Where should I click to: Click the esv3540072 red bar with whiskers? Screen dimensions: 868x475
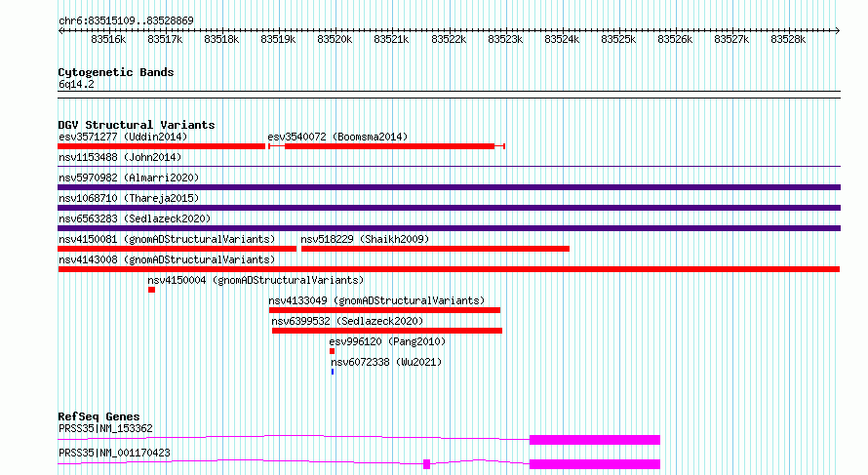[x=386, y=146]
